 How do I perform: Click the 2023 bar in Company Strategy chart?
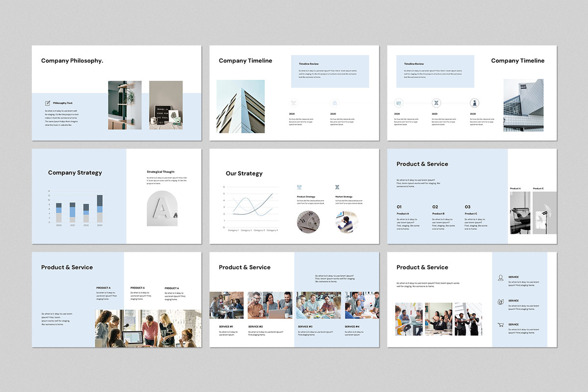pyautogui.click(x=99, y=209)
